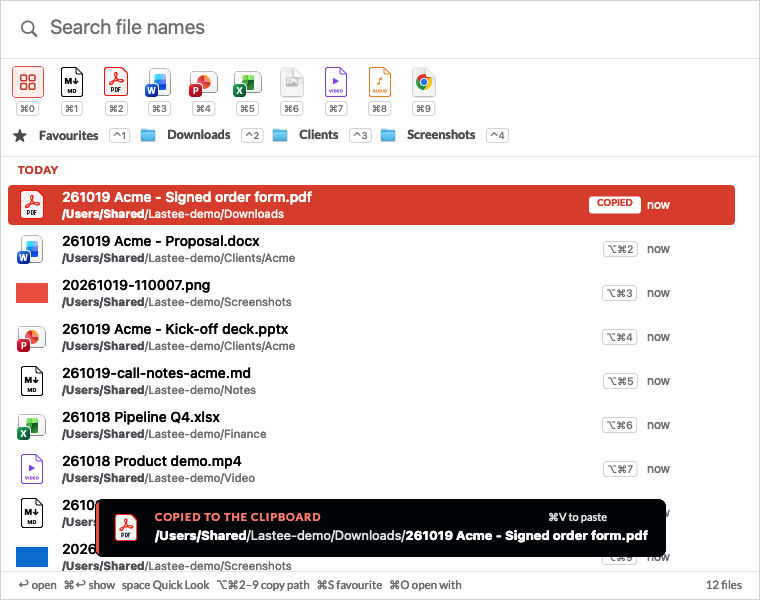Click video icon of Product demo.mp4
Viewport: 760px width, 600px height.
(x=32, y=469)
